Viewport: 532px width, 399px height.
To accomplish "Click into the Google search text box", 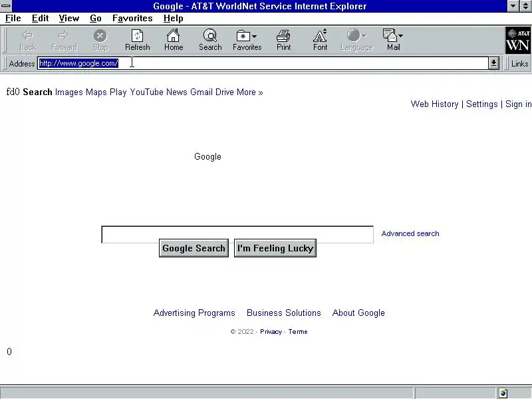I will pyautogui.click(x=237, y=235).
